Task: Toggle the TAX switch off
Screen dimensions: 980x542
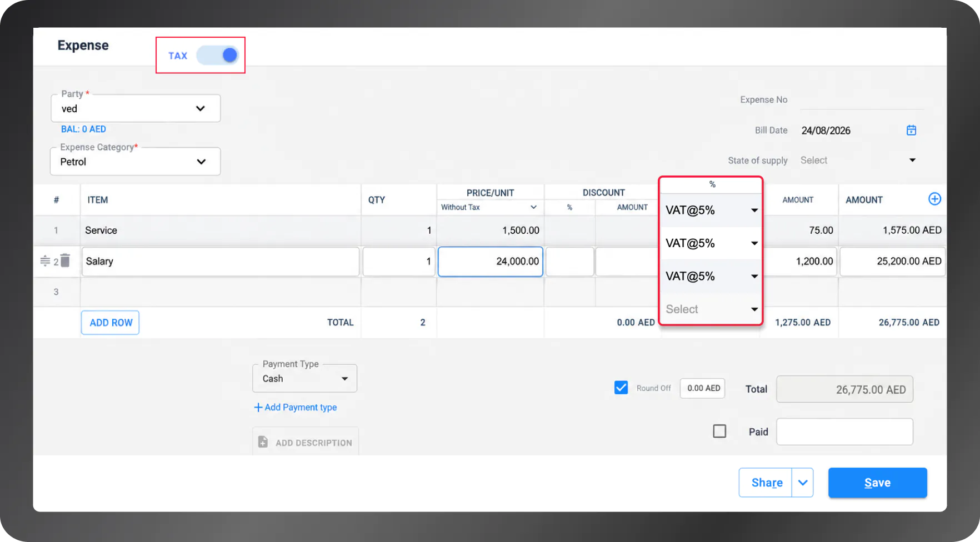Action: click(217, 55)
